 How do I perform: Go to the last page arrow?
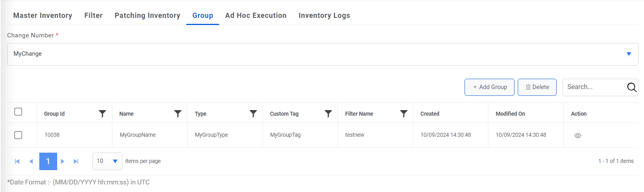76,161
